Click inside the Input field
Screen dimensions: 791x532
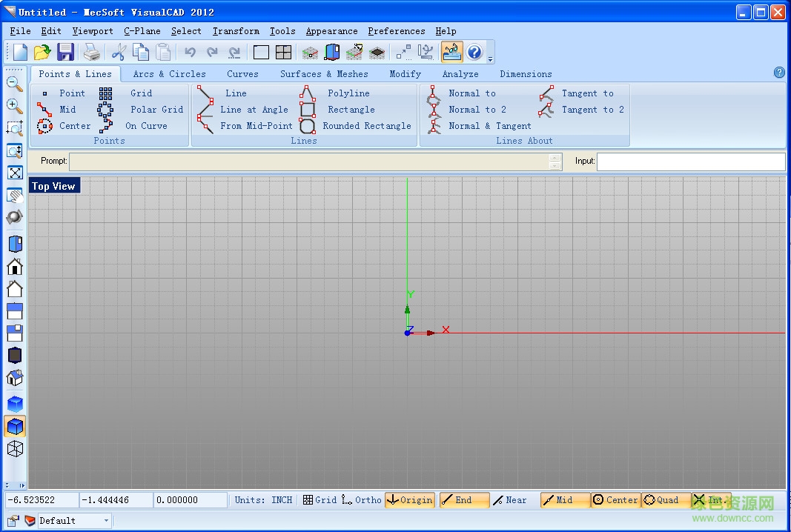pyautogui.click(x=689, y=161)
